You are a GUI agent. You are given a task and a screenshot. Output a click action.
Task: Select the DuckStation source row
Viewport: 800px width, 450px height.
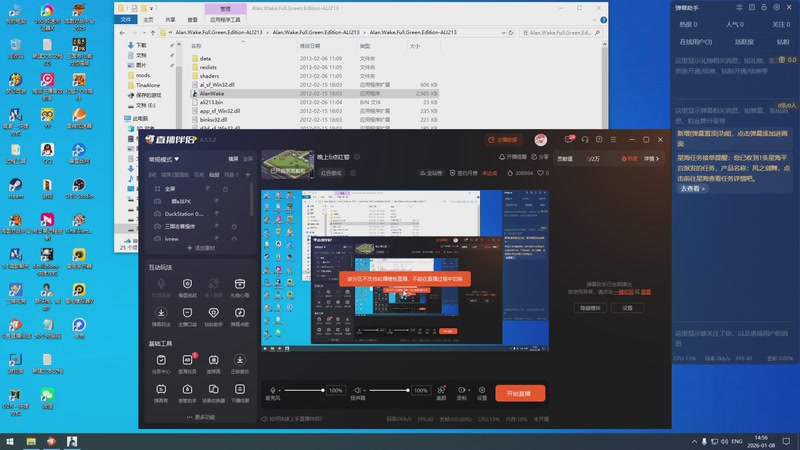pos(199,214)
